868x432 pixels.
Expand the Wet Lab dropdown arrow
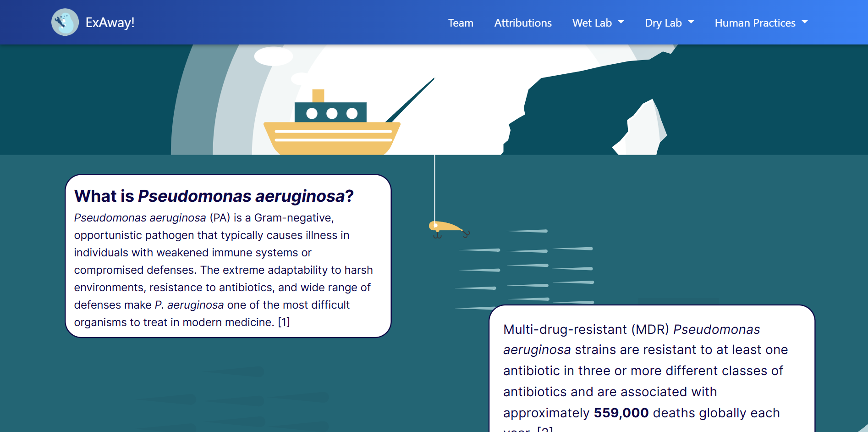point(621,22)
